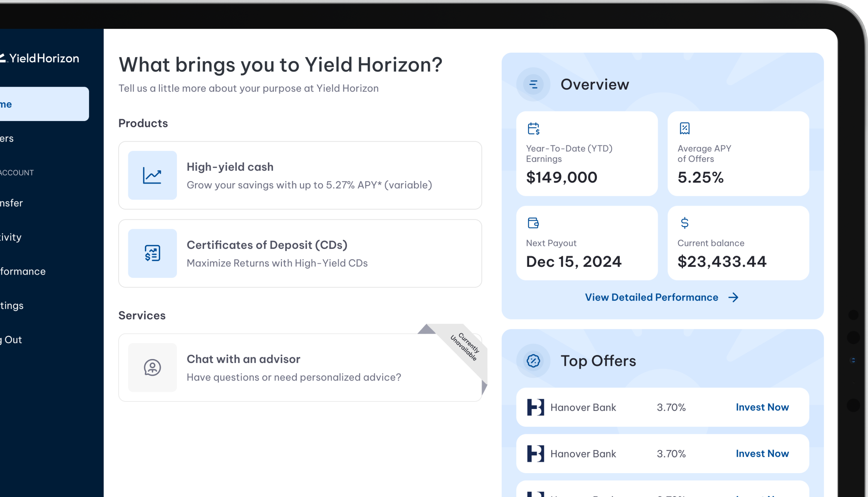Image resolution: width=868 pixels, height=497 pixels.
Task: Click the Next Payout wallet icon
Action: click(x=533, y=223)
